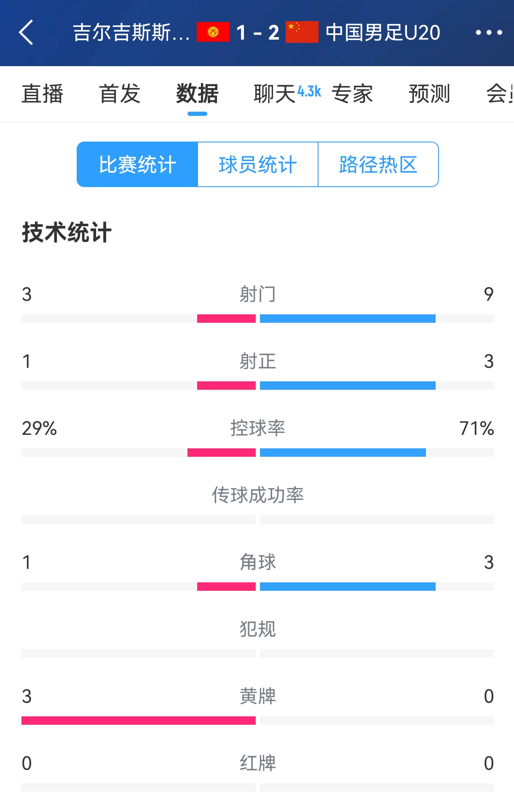Open the three-dot more options menu
The height and width of the screenshot is (812, 514).
click(489, 32)
